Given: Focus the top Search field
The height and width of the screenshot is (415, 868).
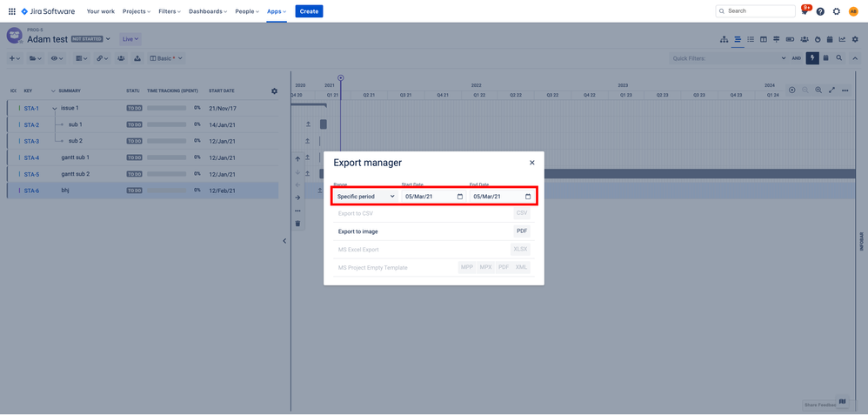Looking at the screenshot, I should tap(755, 11).
